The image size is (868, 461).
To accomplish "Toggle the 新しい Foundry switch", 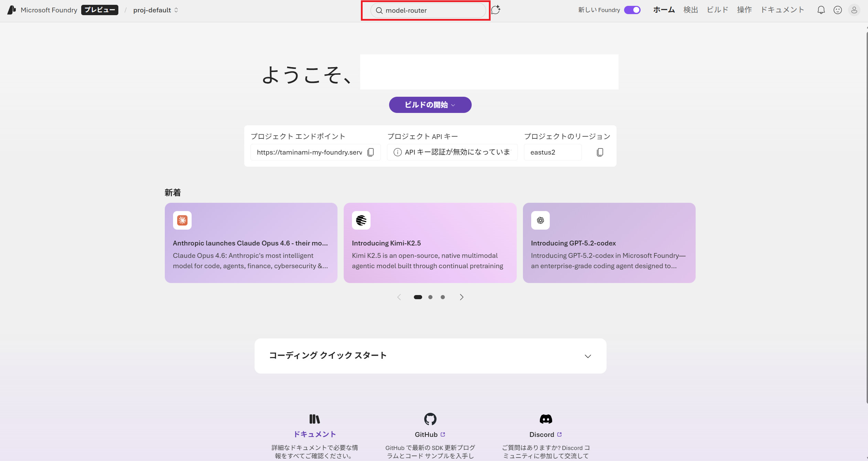I will (x=632, y=10).
